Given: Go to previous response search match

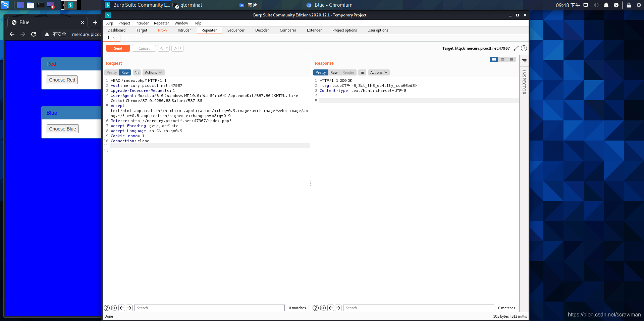Looking at the screenshot, I should (x=331, y=308).
